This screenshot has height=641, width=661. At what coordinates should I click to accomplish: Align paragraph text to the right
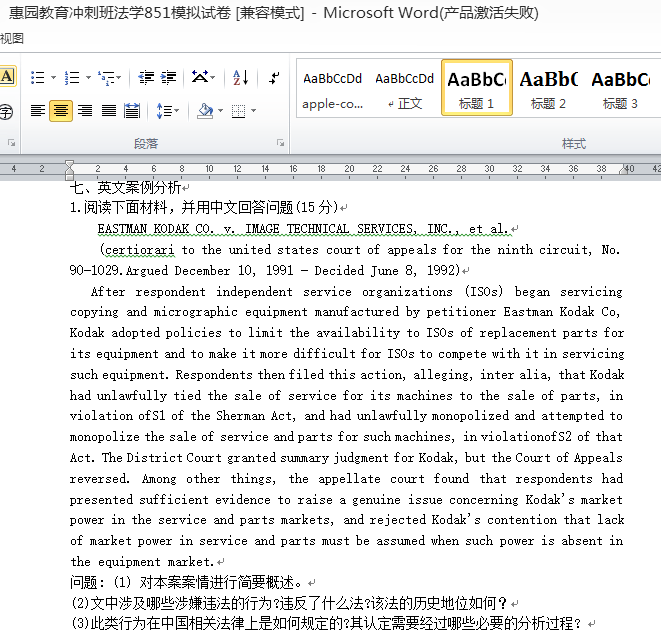85,111
